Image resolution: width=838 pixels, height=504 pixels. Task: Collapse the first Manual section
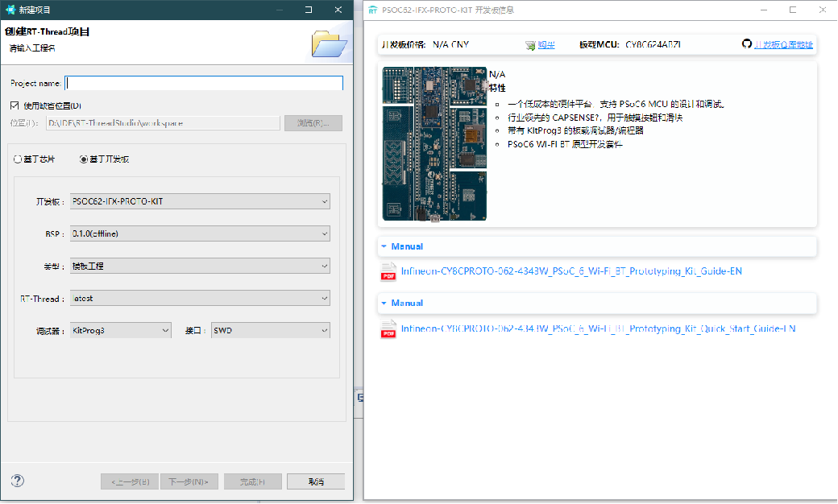(384, 246)
